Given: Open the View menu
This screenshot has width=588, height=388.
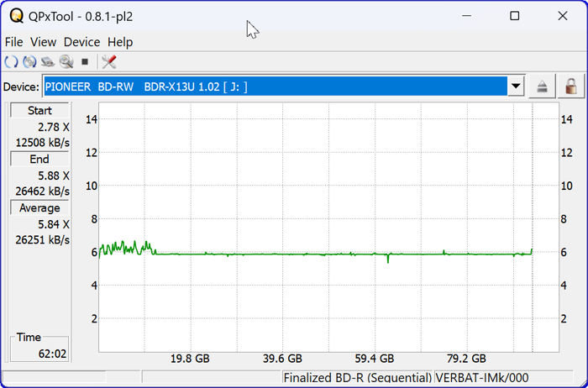Looking at the screenshot, I should coord(43,42).
